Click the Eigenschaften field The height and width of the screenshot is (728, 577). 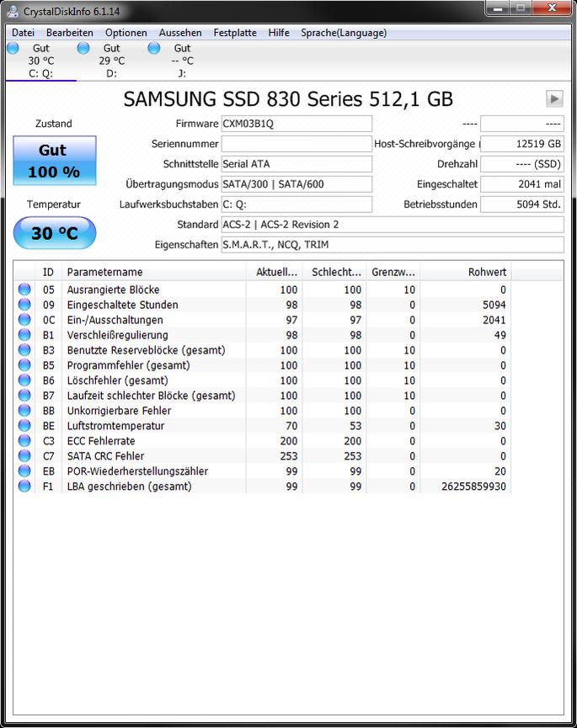click(393, 245)
